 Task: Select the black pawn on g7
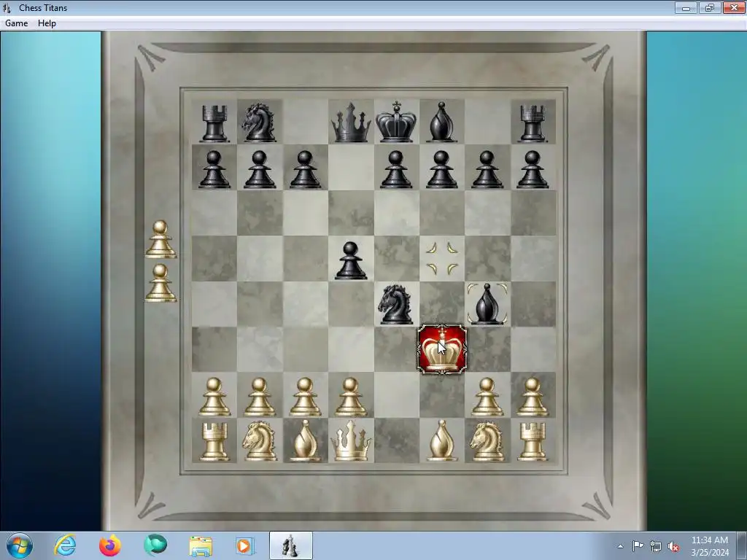487,169
